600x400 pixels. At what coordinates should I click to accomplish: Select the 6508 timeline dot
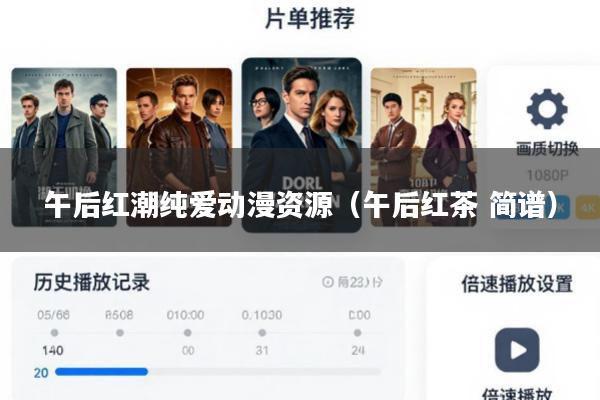coord(120,333)
